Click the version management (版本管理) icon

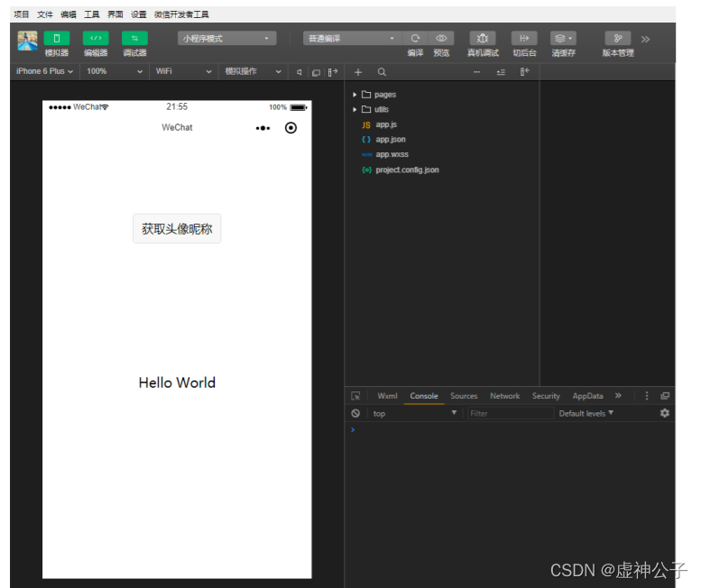click(x=618, y=39)
